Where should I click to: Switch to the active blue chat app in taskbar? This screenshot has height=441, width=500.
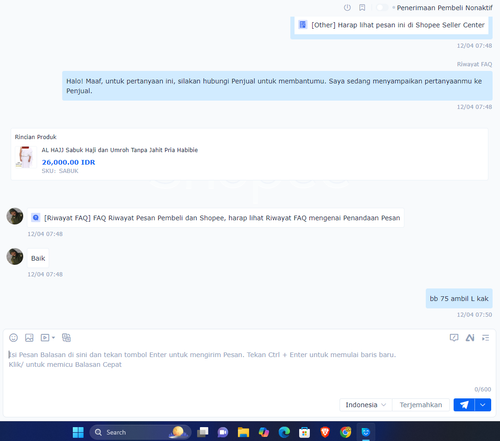366,432
